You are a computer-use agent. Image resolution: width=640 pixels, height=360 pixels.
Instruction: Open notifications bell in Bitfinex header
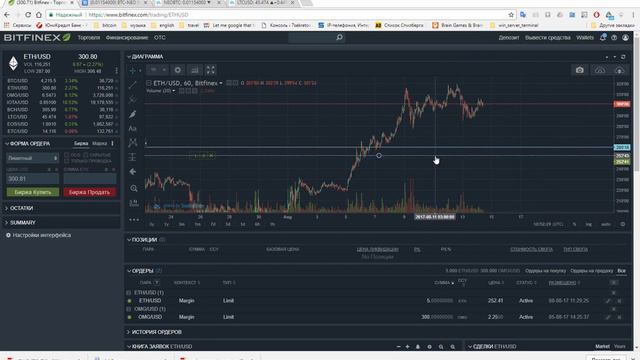[x=603, y=37]
